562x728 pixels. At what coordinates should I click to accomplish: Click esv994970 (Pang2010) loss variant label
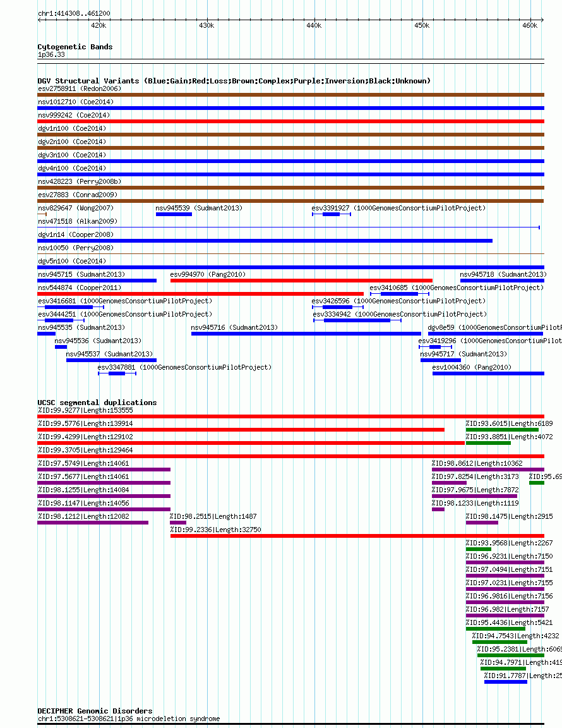pos(208,275)
